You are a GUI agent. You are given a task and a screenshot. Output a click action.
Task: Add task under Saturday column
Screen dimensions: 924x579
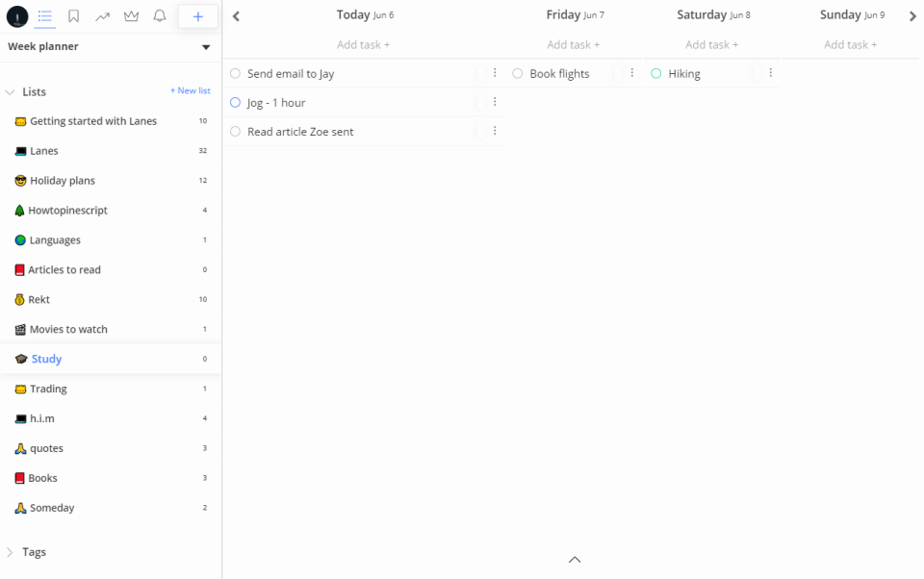click(x=711, y=45)
